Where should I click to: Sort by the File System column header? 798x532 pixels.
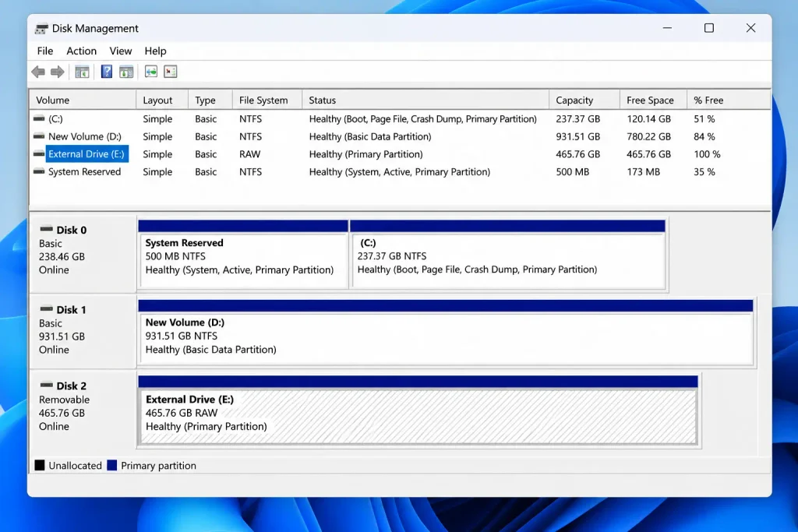[267, 100]
